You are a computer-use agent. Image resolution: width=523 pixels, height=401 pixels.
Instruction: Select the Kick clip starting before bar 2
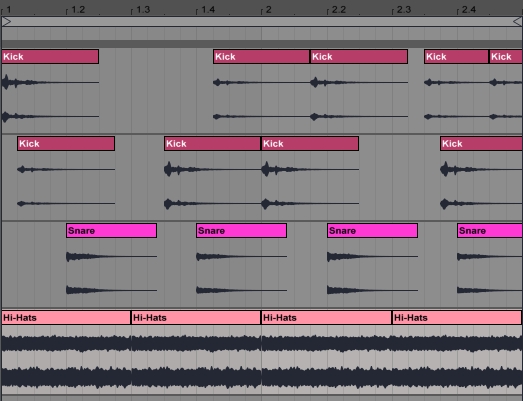point(261,56)
